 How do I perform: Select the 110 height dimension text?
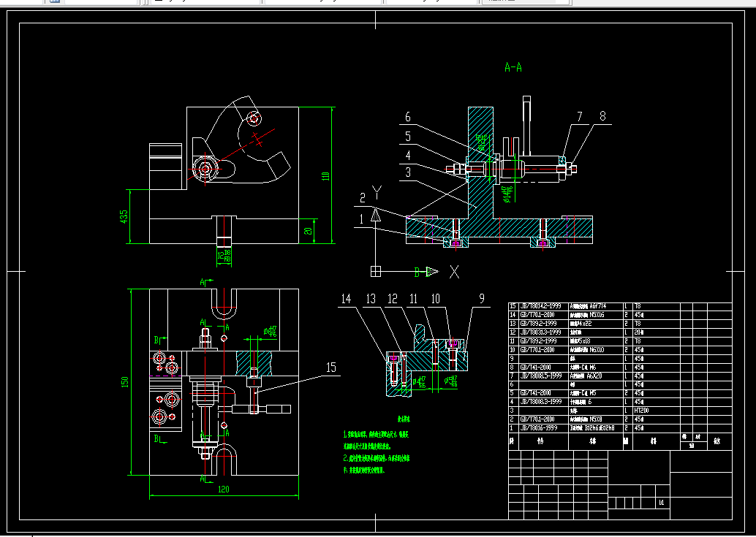pos(326,176)
